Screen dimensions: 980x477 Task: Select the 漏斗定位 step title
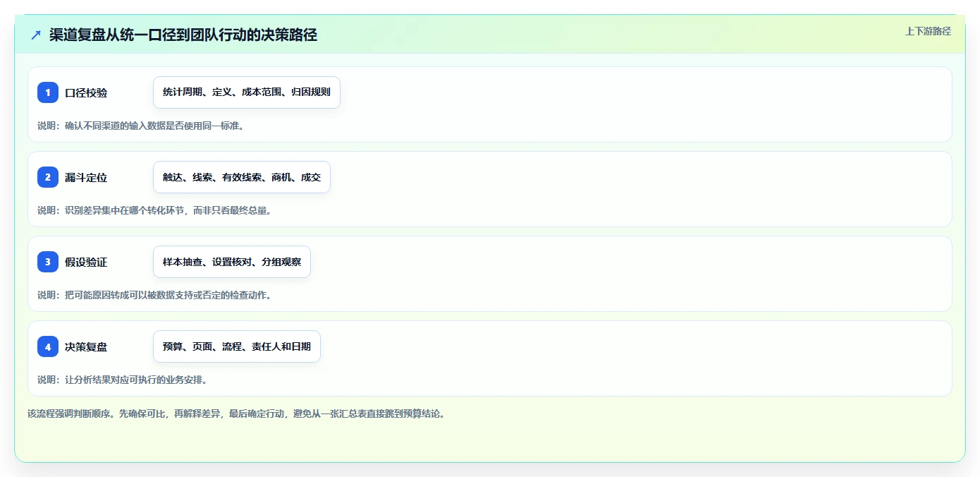coord(86,178)
